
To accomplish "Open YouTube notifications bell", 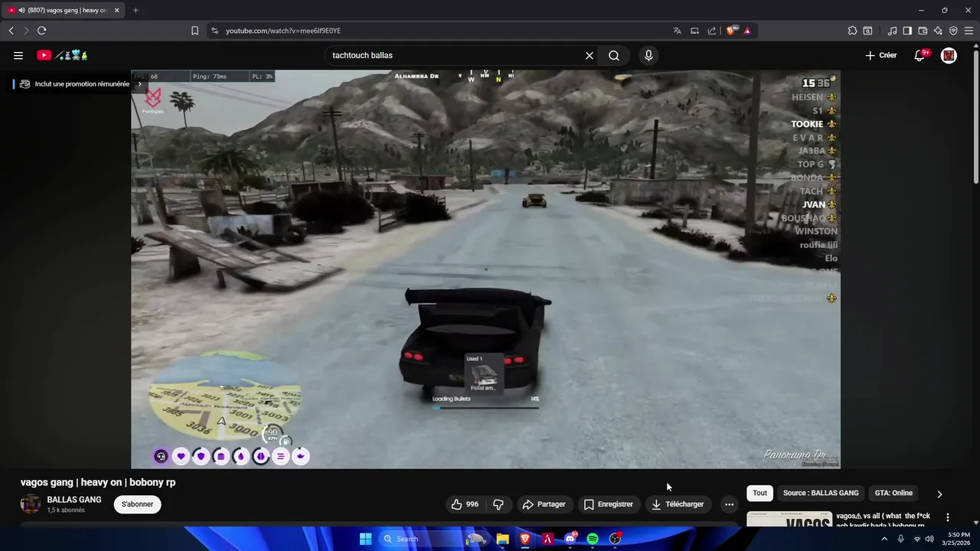I will (920, 55).
